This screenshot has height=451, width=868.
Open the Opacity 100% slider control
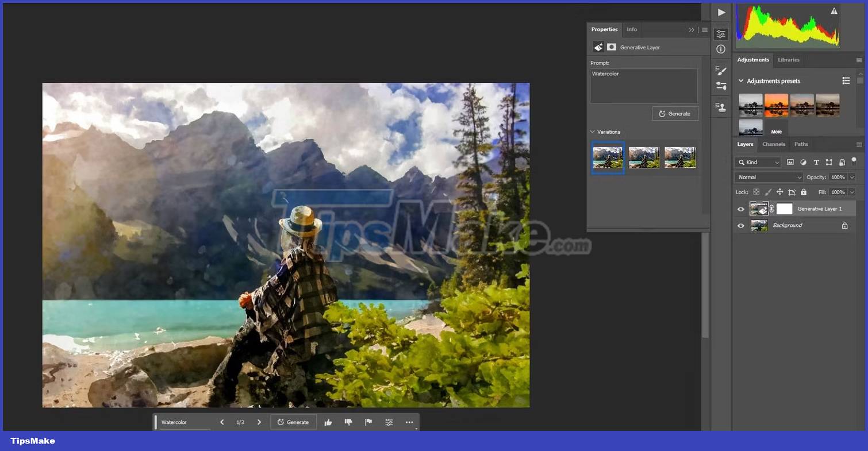pos(851,177)
